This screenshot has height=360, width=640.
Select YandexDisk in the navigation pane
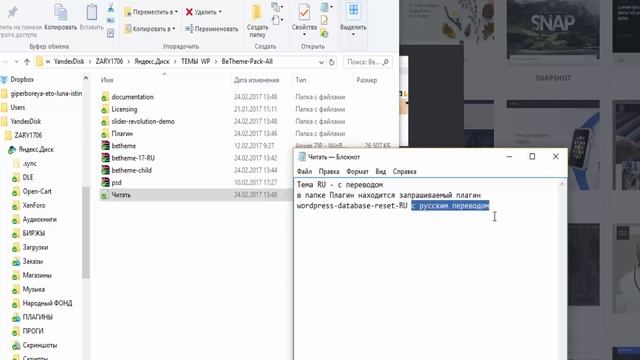point(25,121)
